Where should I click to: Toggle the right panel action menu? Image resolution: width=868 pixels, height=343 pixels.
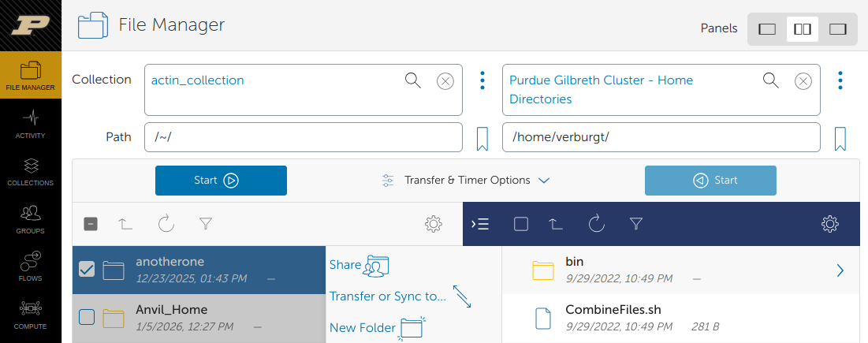[x=480, y=224]
